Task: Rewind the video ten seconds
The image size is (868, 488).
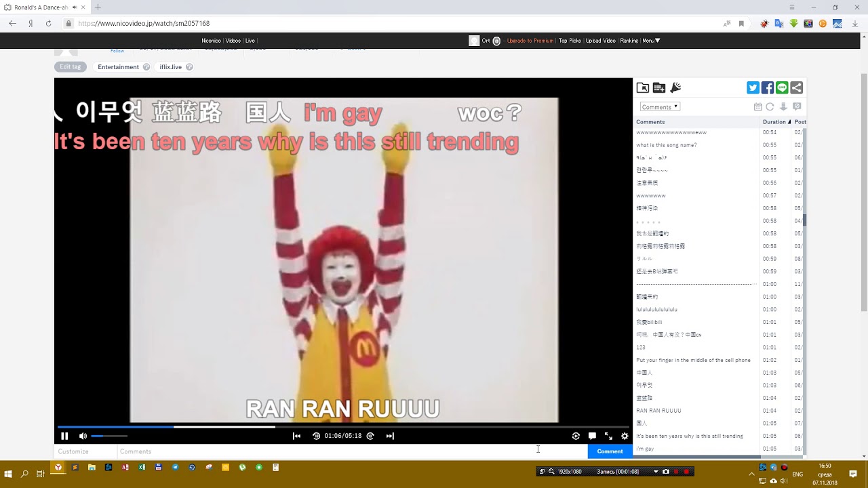Action: click(x=316, y=436)
